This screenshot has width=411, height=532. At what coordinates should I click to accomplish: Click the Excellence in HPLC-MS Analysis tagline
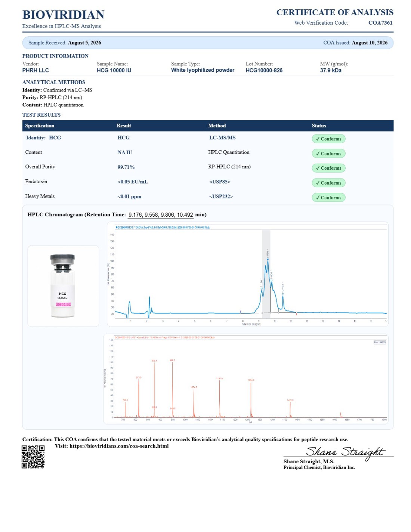pyautogui.click(x=62, y=26)
